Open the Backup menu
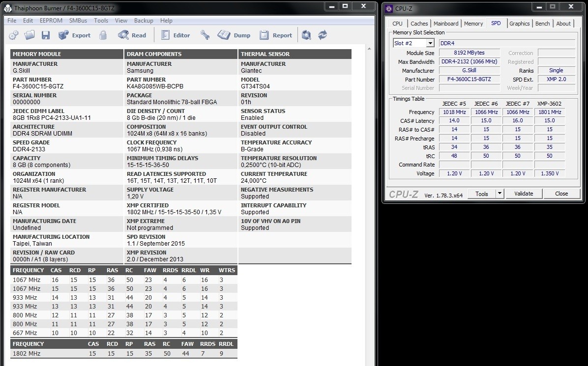 (x=144, y=21)
